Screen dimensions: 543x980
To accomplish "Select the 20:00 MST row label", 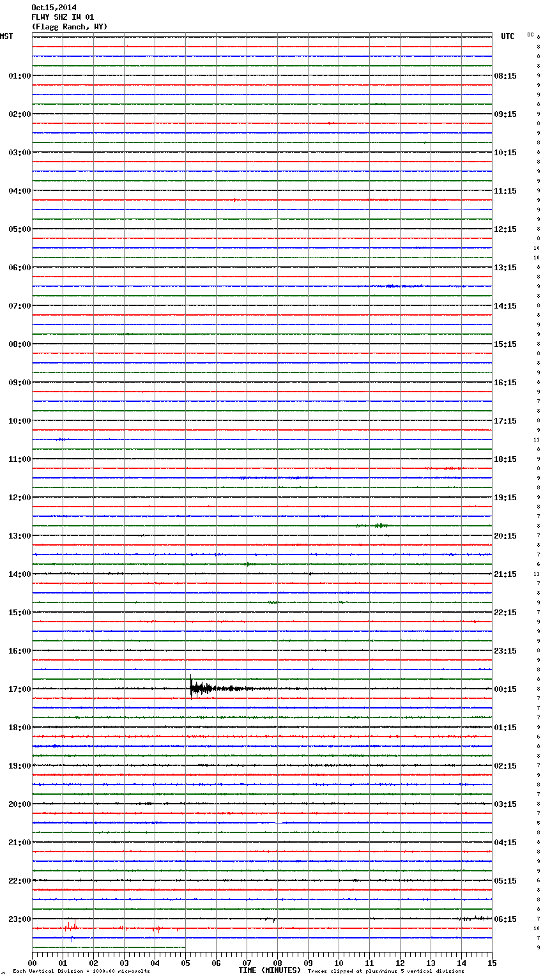I will pyautogui.click(x=20, y=804).
